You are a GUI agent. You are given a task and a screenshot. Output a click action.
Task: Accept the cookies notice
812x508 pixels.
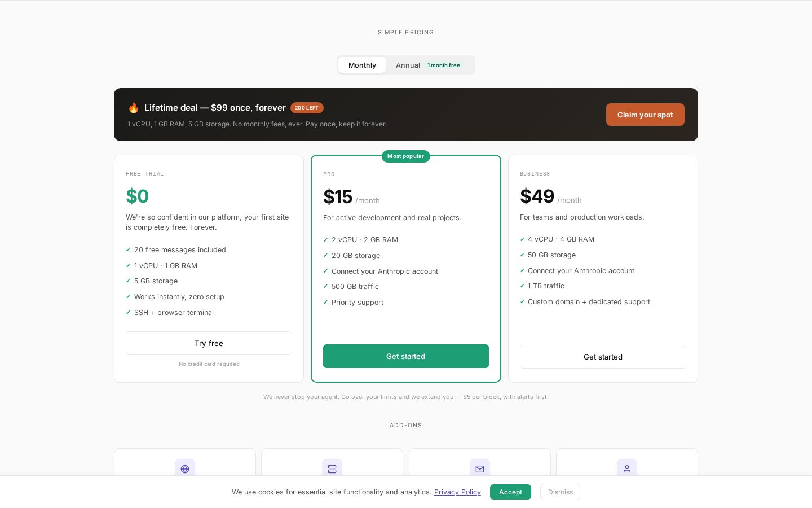pyautogui.click(x=510, y=492)
